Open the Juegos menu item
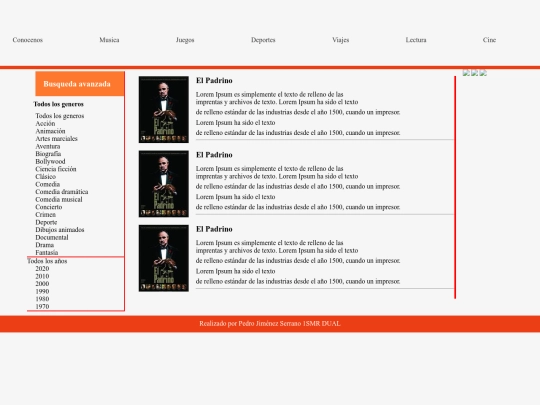 coord(185,40)
